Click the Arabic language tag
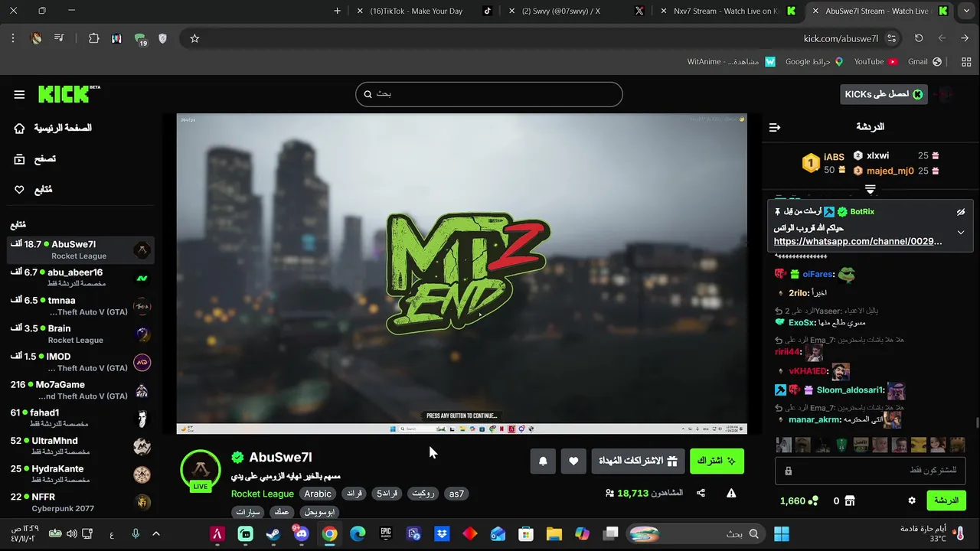 click(x=318, y=494)
